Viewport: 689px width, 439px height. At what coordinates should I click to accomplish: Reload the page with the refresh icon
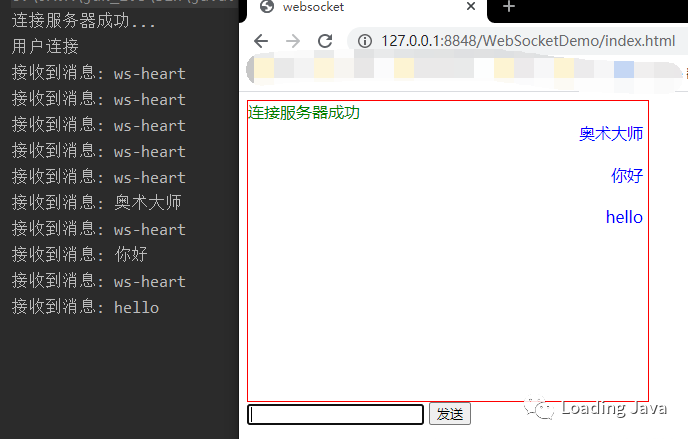coord(325,41)
